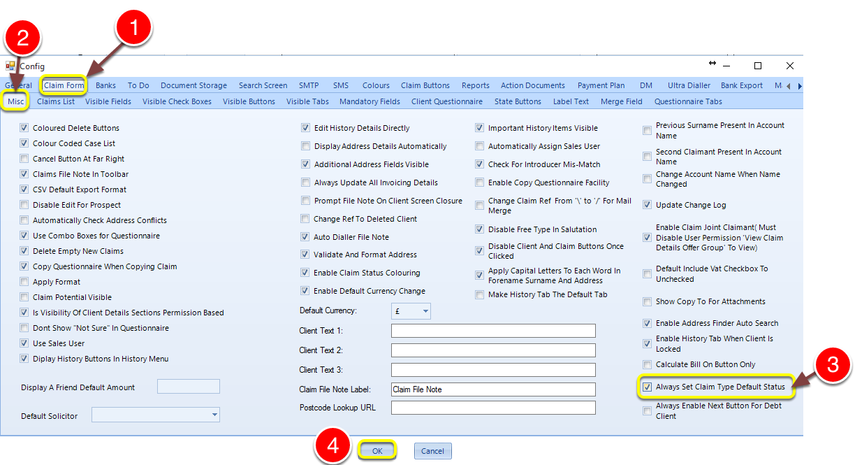Enable Display Address Details Automatically
This screenshot has width=855, height=465.
(x=305, y=146)
